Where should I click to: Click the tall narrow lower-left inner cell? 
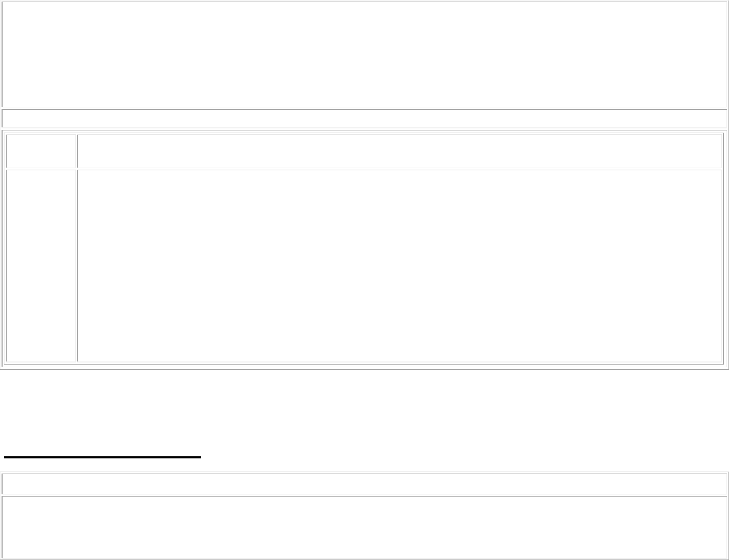click(41, 266)
